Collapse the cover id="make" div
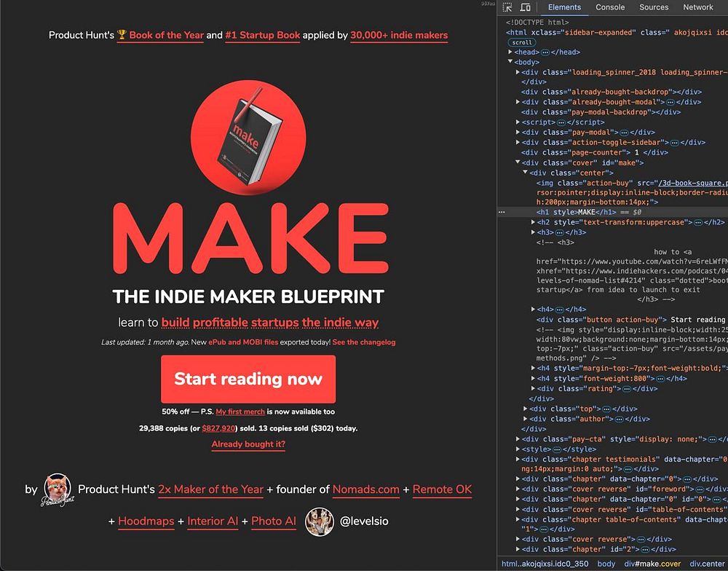The width and height of the screenshot is (728, 571). [x=518, y=162]
